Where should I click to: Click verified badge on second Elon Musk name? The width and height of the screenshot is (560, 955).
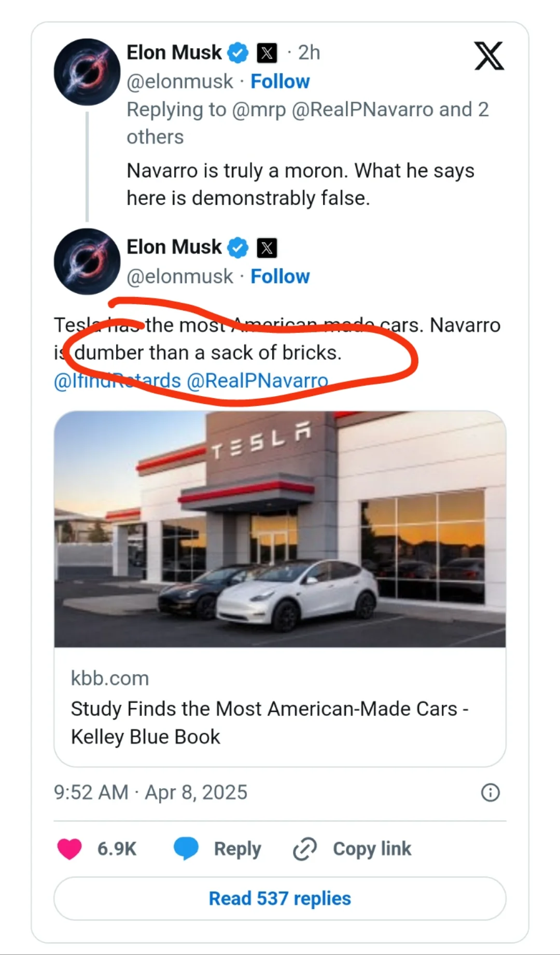[x=238, y=248]
